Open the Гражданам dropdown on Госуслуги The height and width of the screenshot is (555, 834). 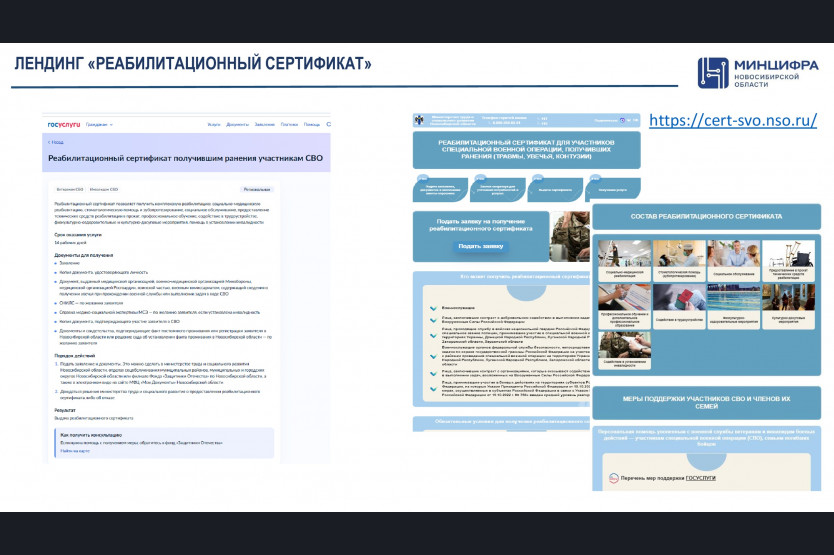(99, 124)
